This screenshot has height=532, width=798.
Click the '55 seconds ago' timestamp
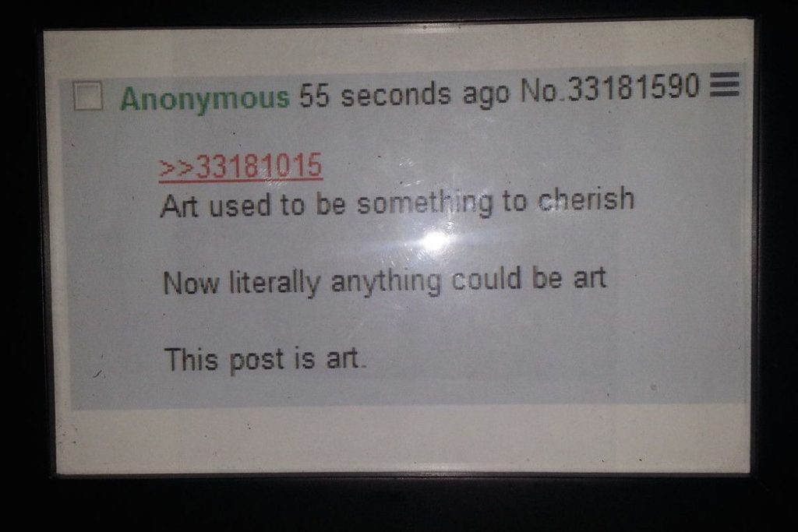click(404, 94)
